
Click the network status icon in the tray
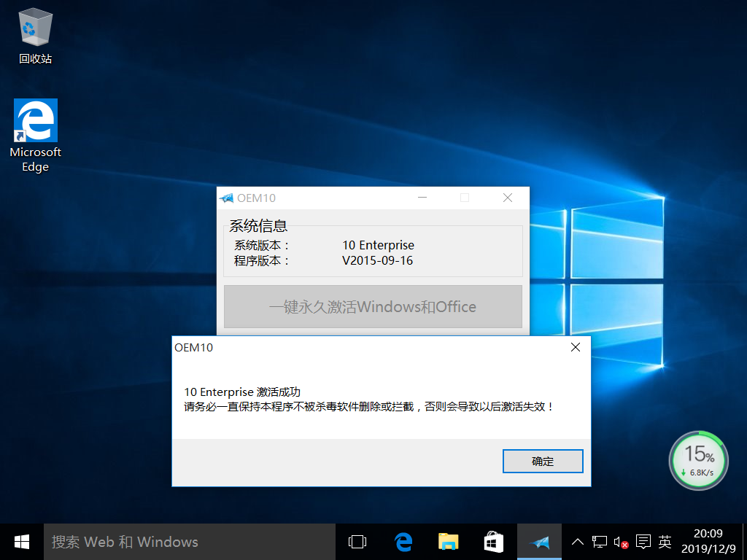(x=600, y=542)
